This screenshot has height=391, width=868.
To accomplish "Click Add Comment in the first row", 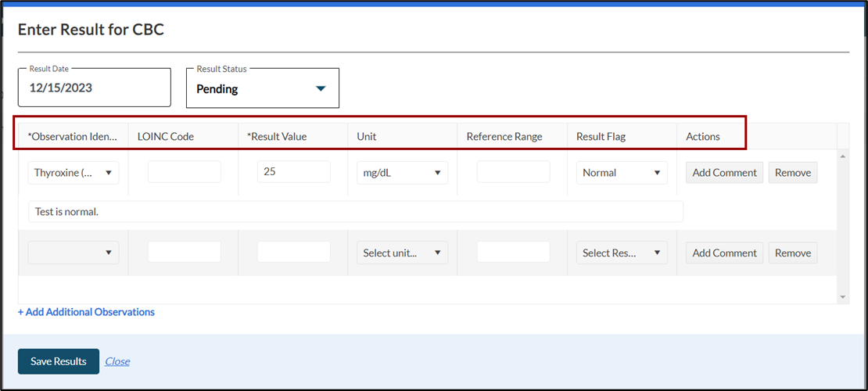I will [724, 173].
